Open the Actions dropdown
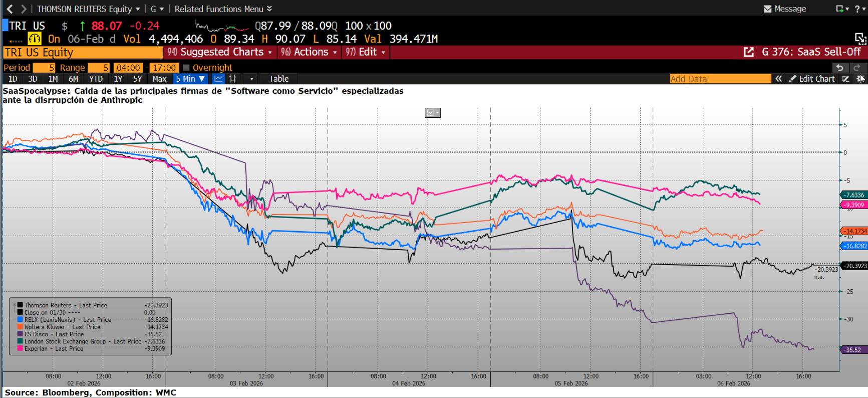This screenshot has height=398, width=868. click(309, 52)
